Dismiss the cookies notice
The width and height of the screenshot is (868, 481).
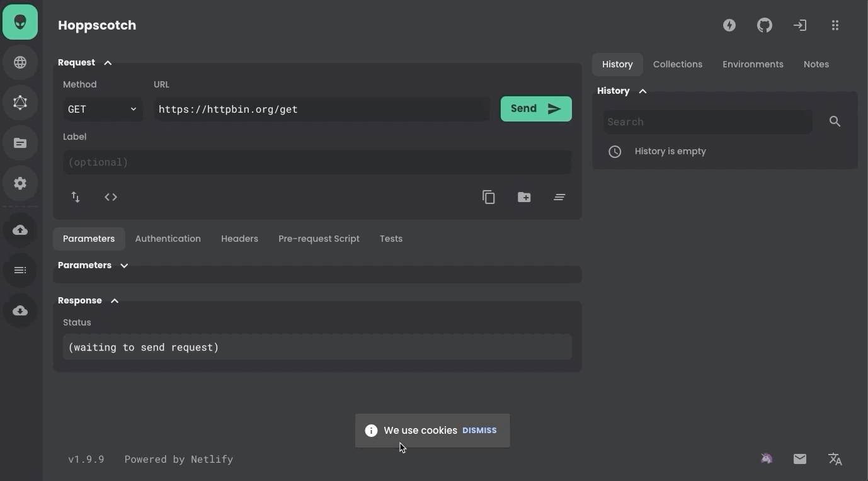(479, 431)
